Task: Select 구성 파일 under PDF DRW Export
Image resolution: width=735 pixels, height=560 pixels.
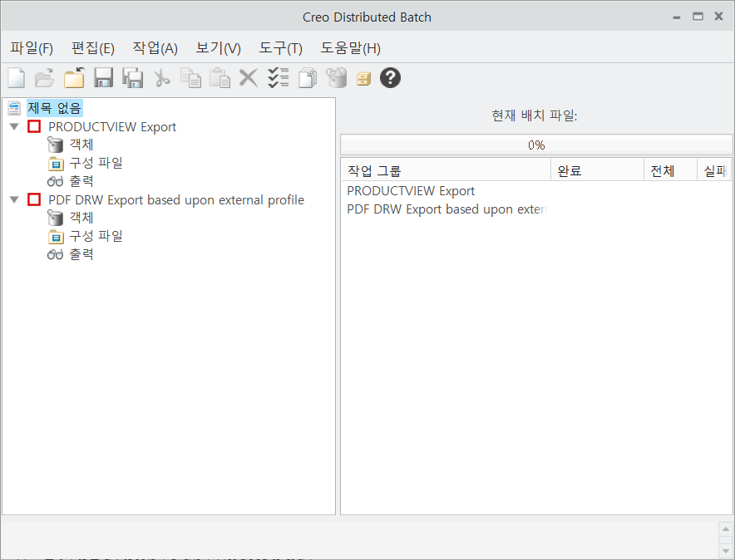Action: pos(96,236)
